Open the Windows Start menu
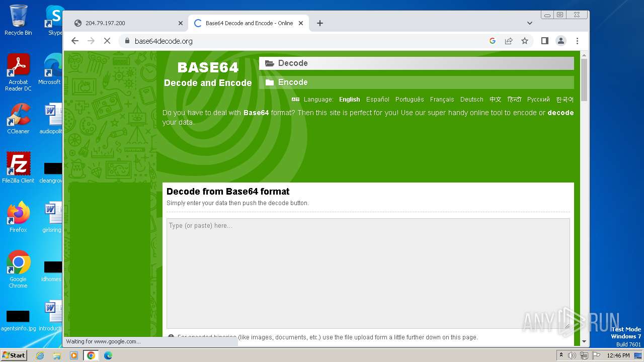 pos(14,355)
